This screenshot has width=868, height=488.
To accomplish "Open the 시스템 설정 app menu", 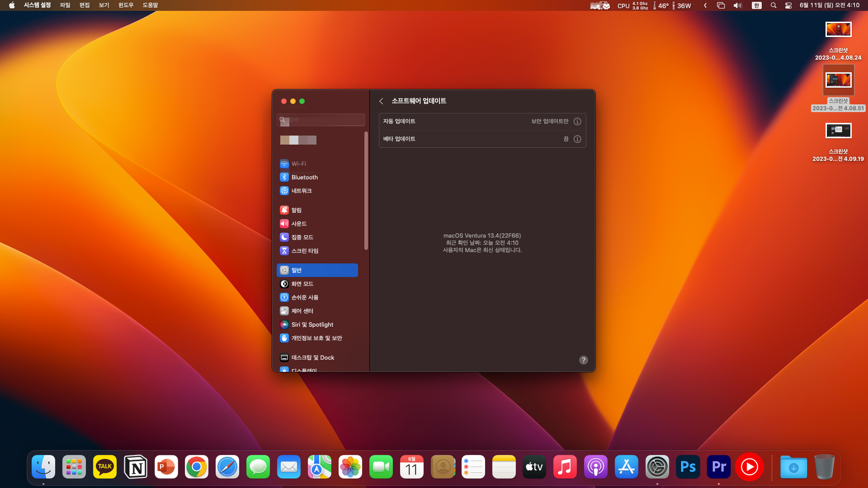I will (x=37, y=5).
